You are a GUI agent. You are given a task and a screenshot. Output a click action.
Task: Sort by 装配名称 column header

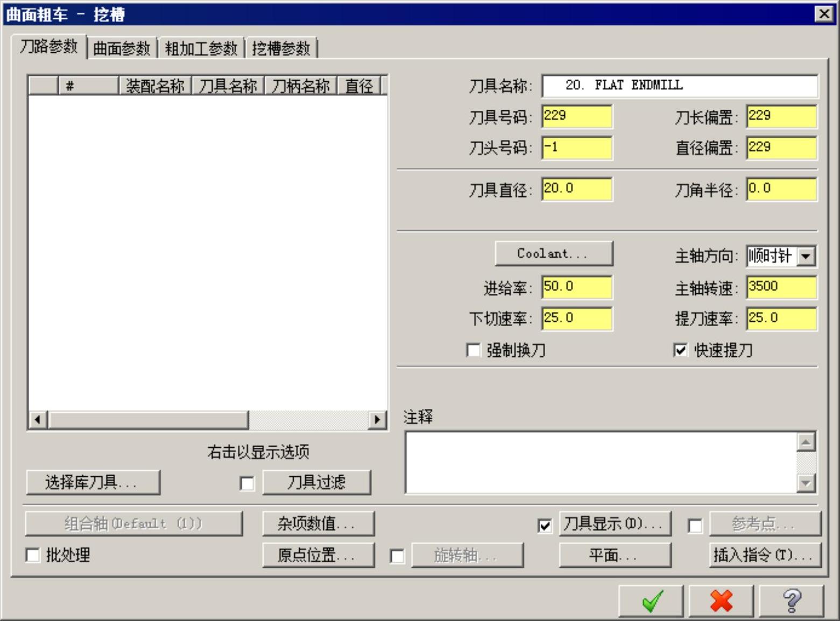click(x=155, y=86)
